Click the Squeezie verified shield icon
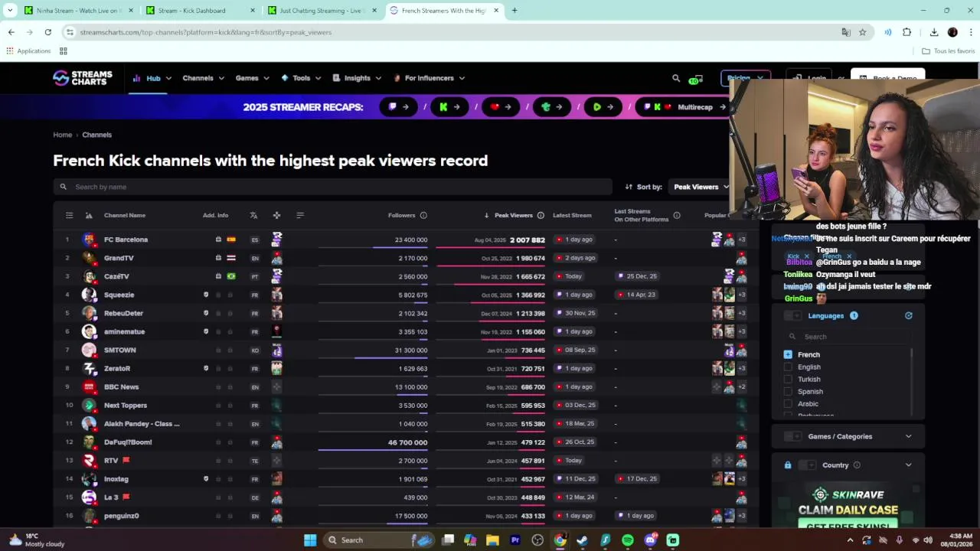 [206, 295]
